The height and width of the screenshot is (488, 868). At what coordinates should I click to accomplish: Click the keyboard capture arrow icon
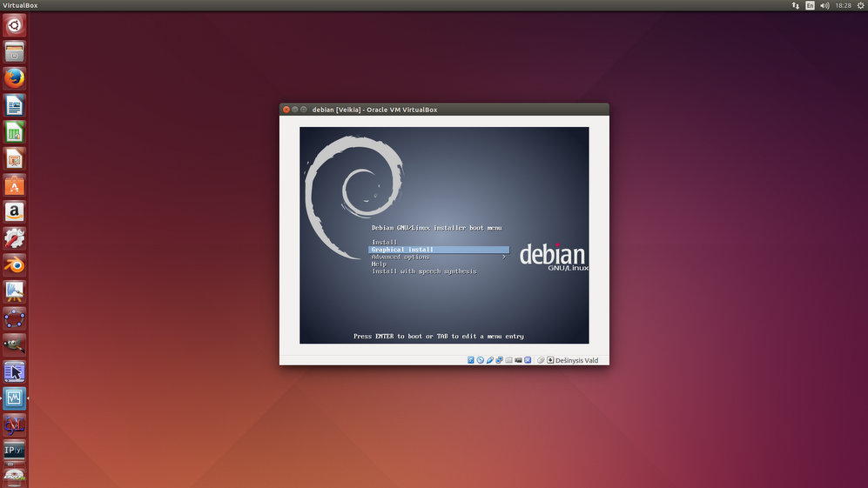[550, 360]
